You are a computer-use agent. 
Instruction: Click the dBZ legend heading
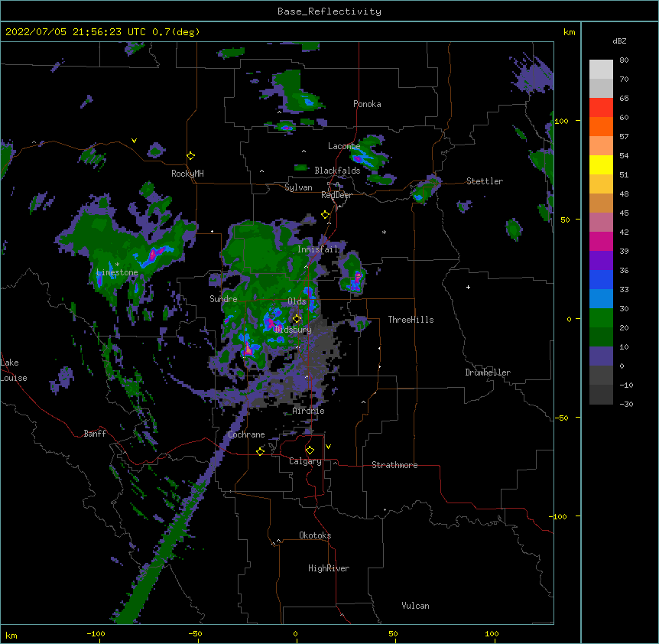[619, 41]
